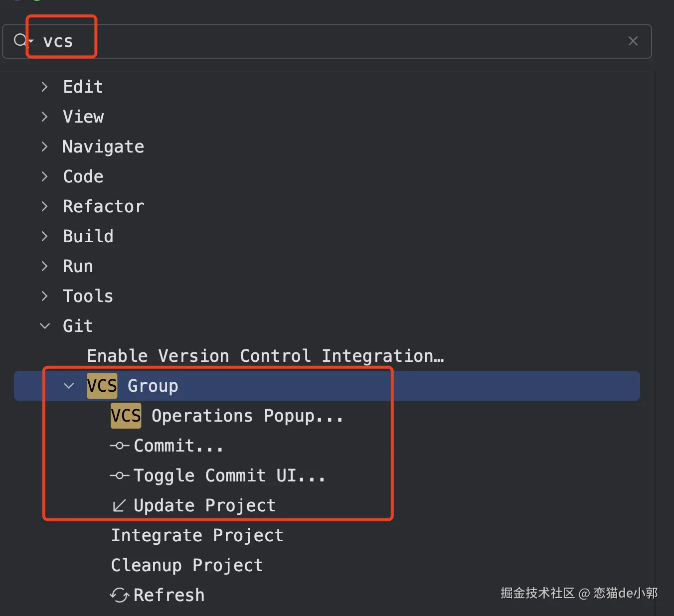Screen dimensions: 674x616
Task: Select the Run menu group
Action: click(x=78, y=266)
